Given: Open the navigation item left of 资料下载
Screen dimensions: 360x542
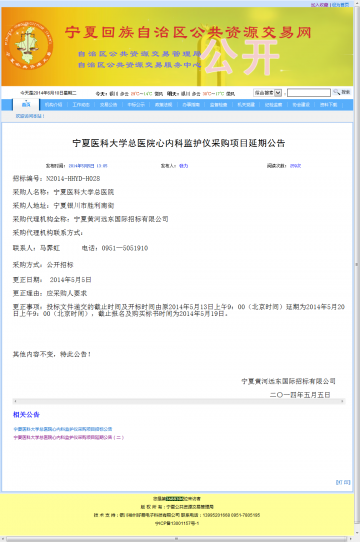Looking at the screenshot, I should point(301,105).
